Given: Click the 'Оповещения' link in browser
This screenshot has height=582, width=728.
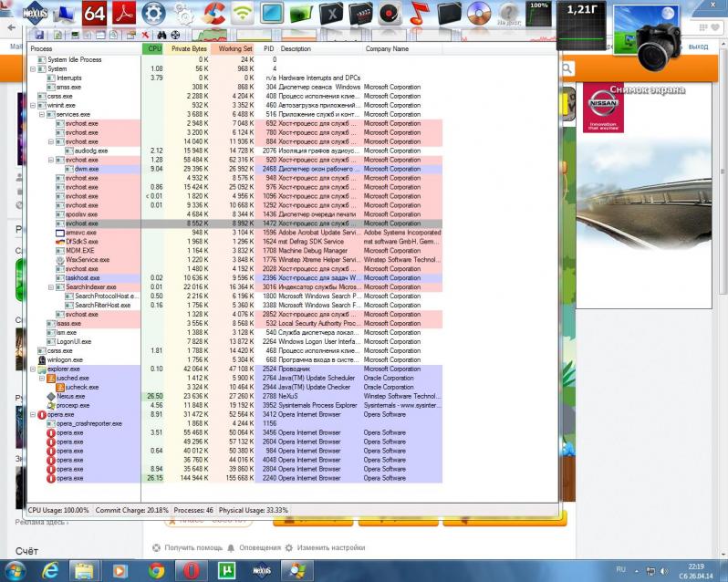Looking at the screenshot, I should tap(260, 547).
